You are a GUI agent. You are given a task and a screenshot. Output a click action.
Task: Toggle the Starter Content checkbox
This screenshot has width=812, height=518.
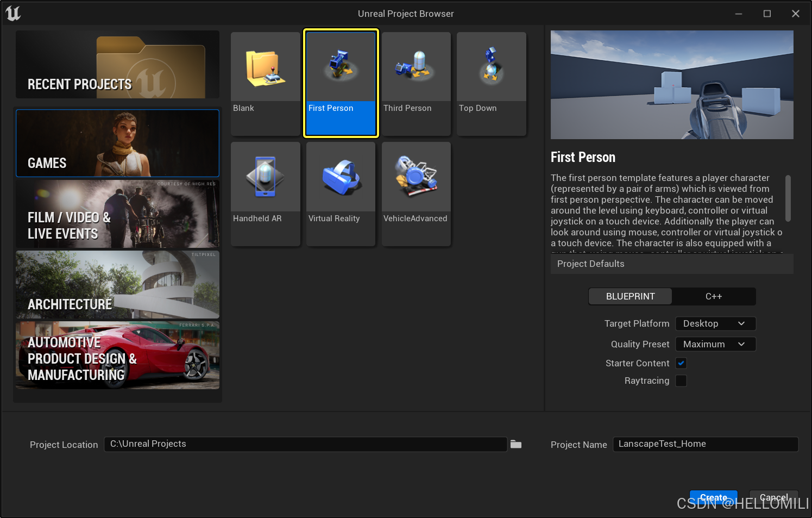click(681, 363)
